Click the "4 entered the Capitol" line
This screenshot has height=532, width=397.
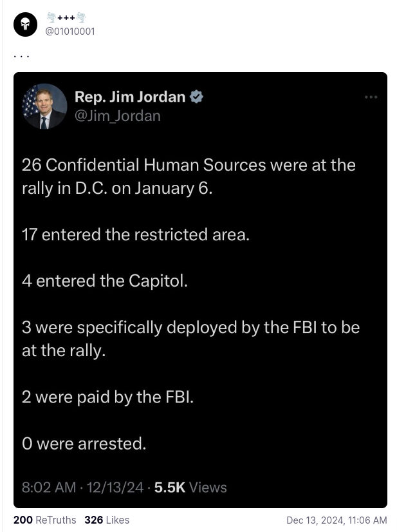click(105, 281)
